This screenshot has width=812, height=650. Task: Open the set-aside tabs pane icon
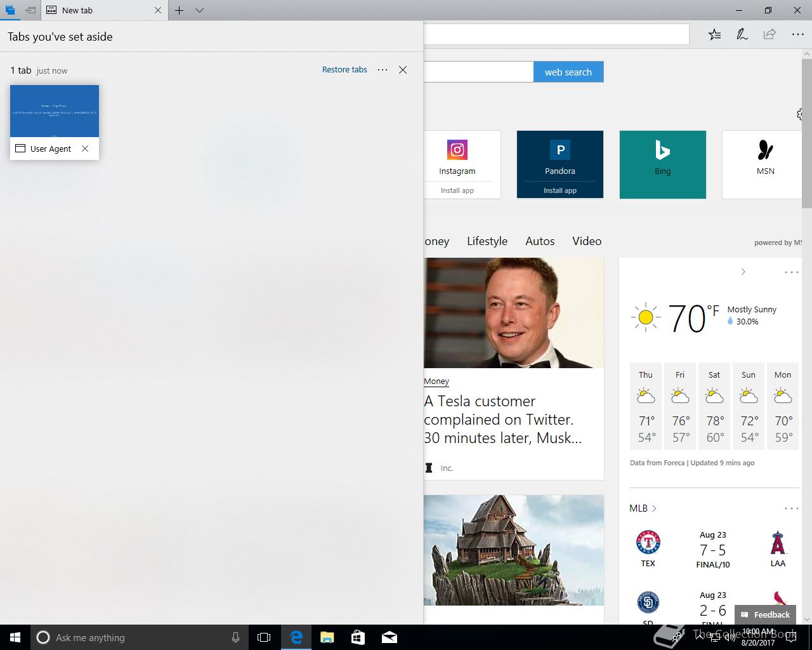click(x=10, y=10)
